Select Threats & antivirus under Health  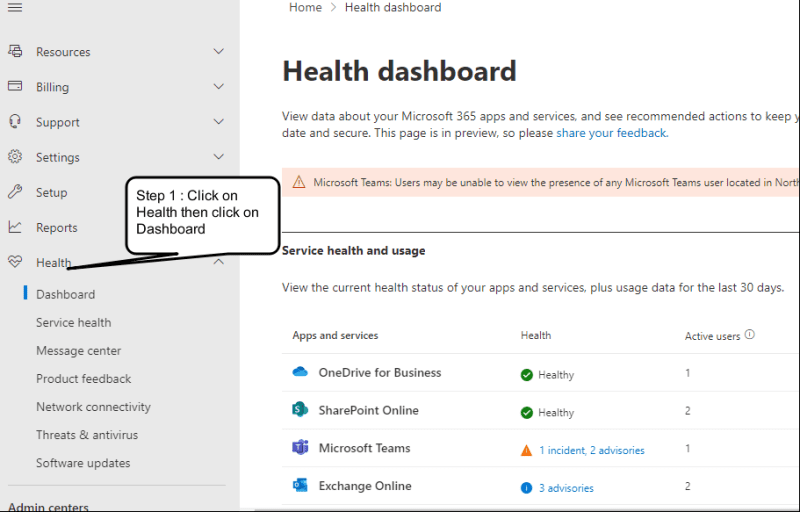click(x=87, y=434)
